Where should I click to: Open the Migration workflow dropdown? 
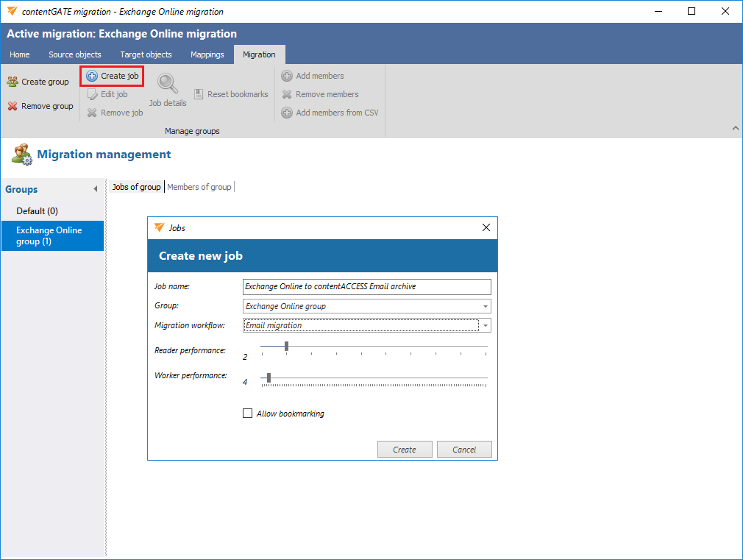click(486, 325)
